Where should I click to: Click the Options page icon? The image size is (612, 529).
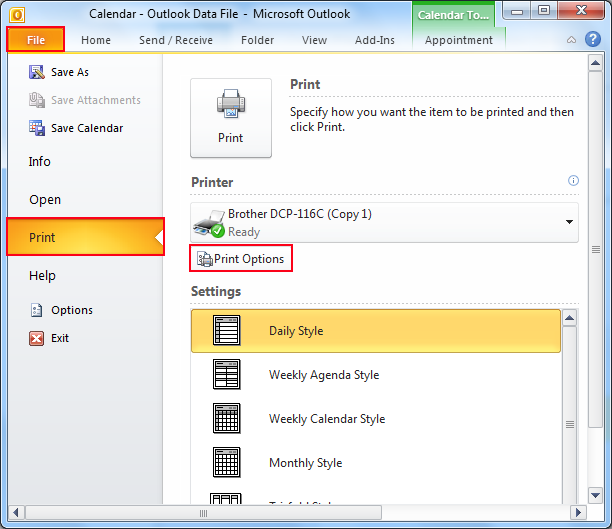click(x=36, y=310)
